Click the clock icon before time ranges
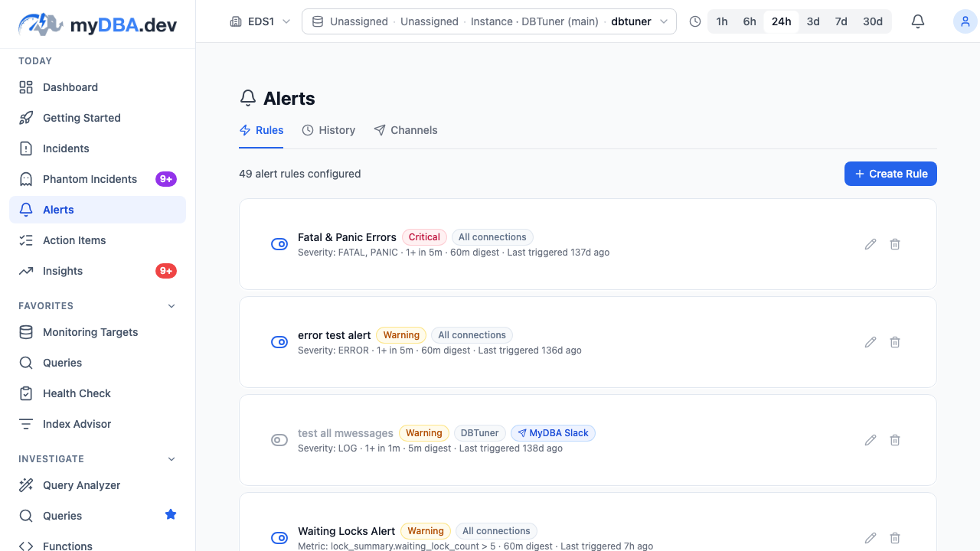The image size is (980, 551). tap(695, 21)
